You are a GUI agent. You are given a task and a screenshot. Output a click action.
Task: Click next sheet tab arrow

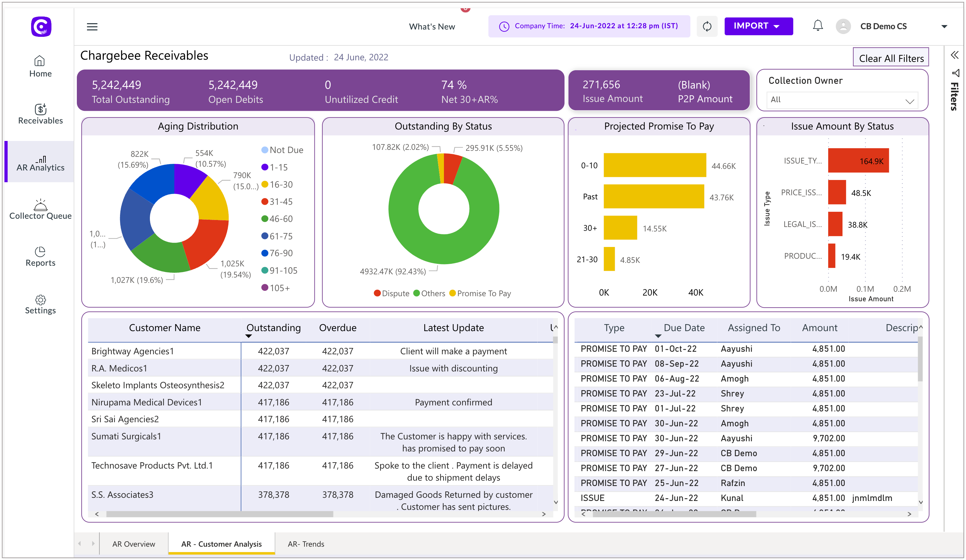click(93, 543)
